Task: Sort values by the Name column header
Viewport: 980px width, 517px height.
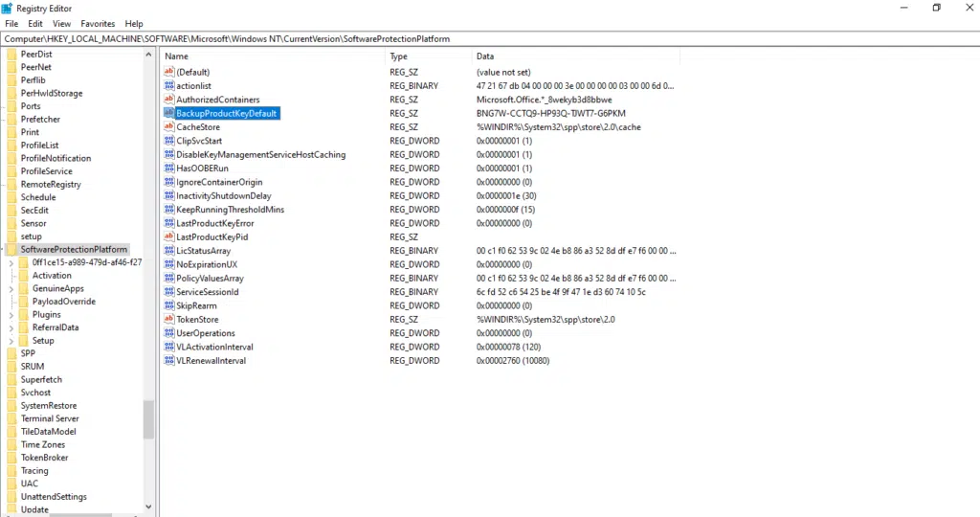Action: (x=273, y=56)
